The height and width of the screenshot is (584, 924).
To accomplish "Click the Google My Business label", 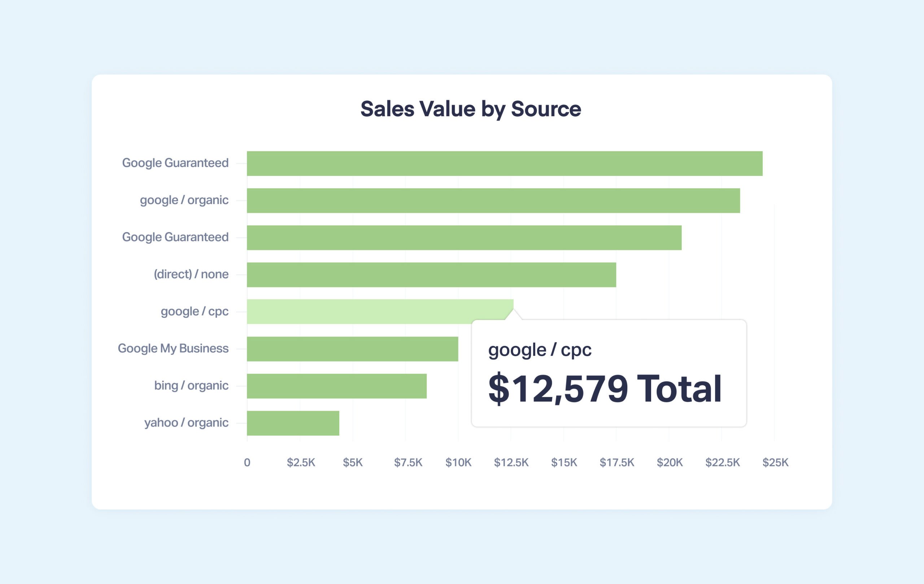I will [x=173, y=348].
